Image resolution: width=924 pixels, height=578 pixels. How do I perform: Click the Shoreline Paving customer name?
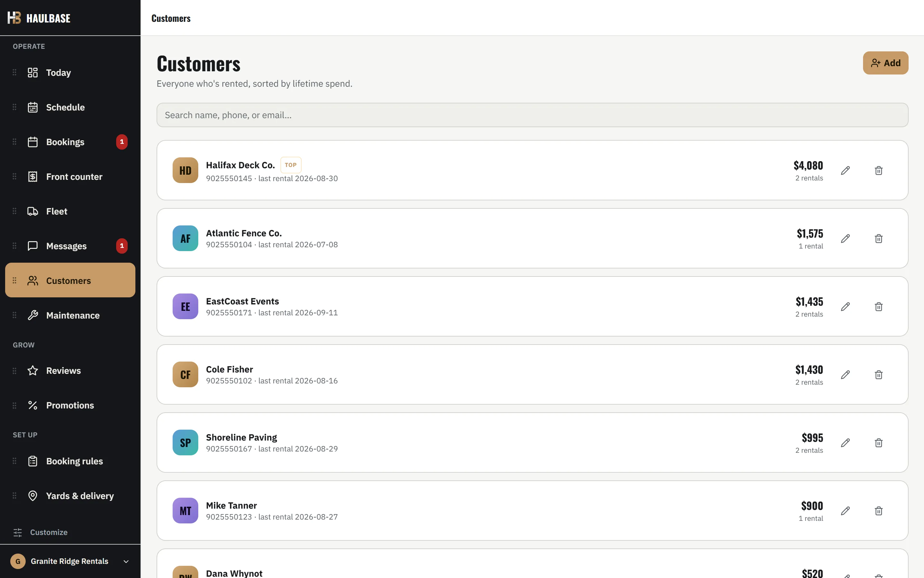[x=242, y=437]
